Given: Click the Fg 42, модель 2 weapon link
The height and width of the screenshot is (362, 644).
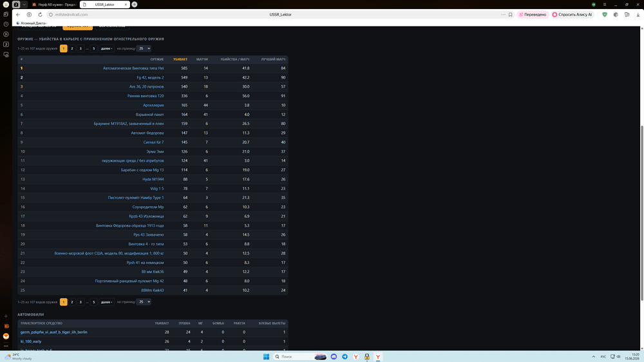Looking at the screenshot, I should point(150,77).
